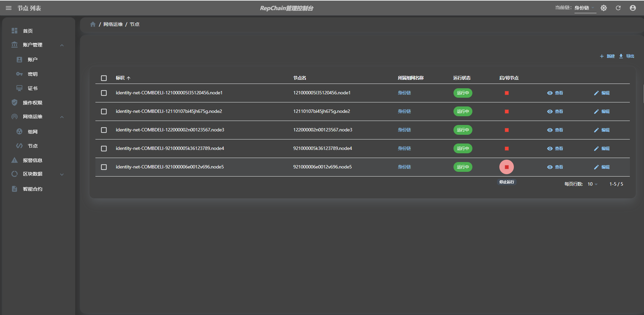
Task: Check the box for node2 row
Action: click(x=104, y=112)
